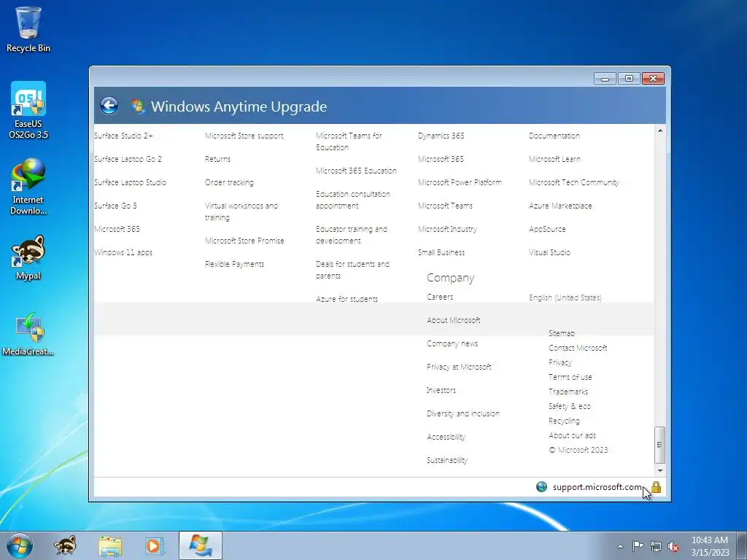
Task: Open Educator training and development link
Action: click(x=351, y=235)
